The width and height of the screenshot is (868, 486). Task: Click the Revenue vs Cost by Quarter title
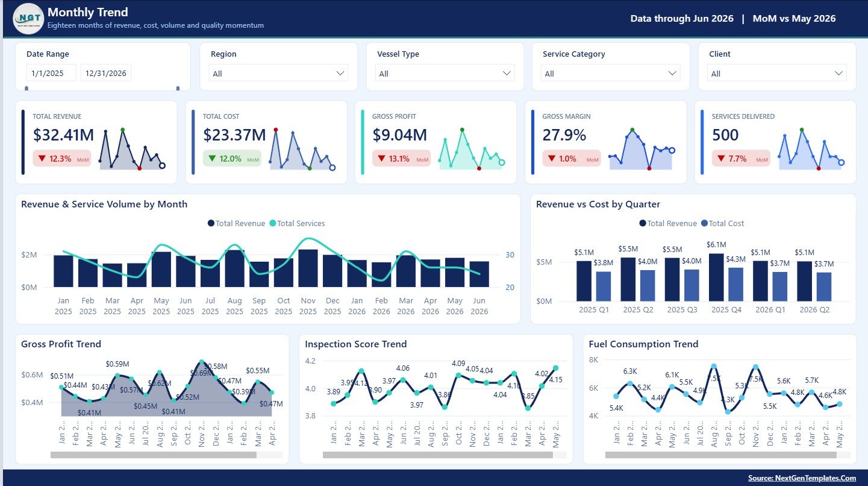pyautogui.click(x=598, y=204)
